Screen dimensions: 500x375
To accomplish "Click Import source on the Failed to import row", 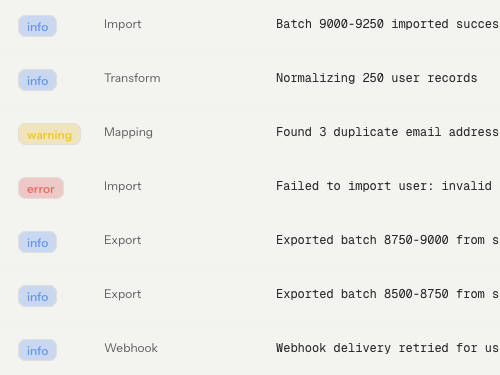I will tap(123, 186).
